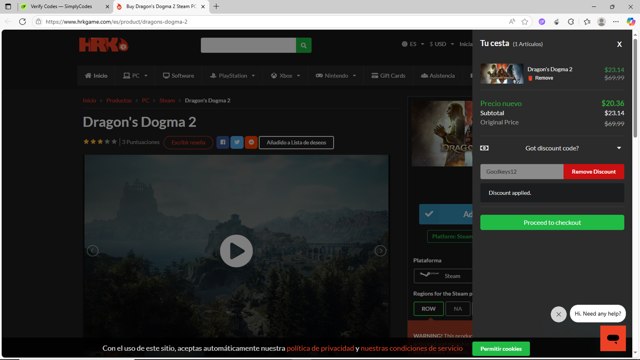Viewport: 640px width, 360px height.
Task: Click the site search input field
Action: pos(248,45)
